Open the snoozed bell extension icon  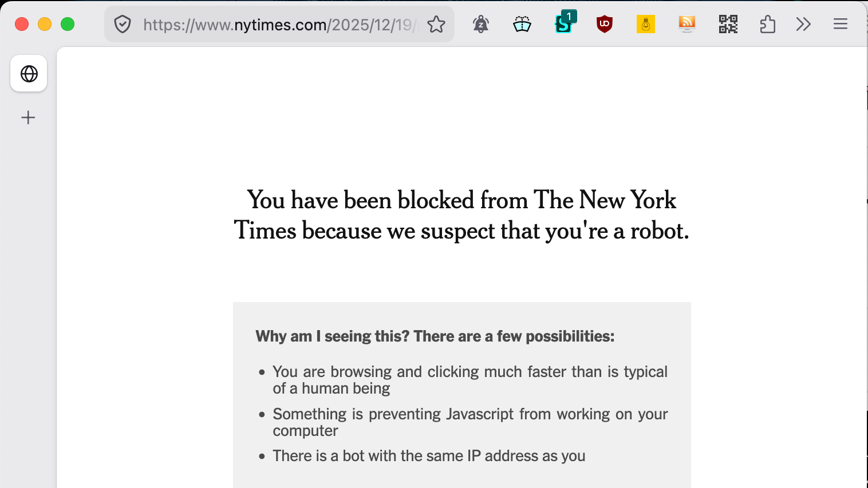click(x=481, y=24)
